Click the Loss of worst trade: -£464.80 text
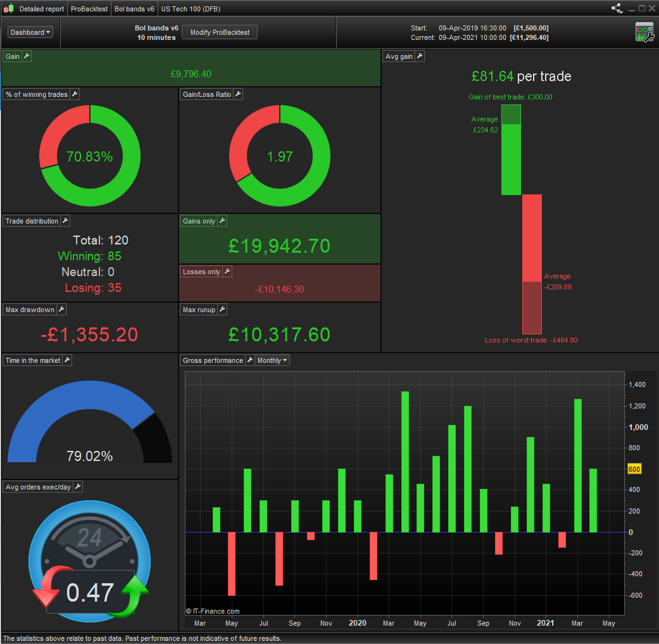This screenshot has height=644, width=659. click(x=531, y=340)
